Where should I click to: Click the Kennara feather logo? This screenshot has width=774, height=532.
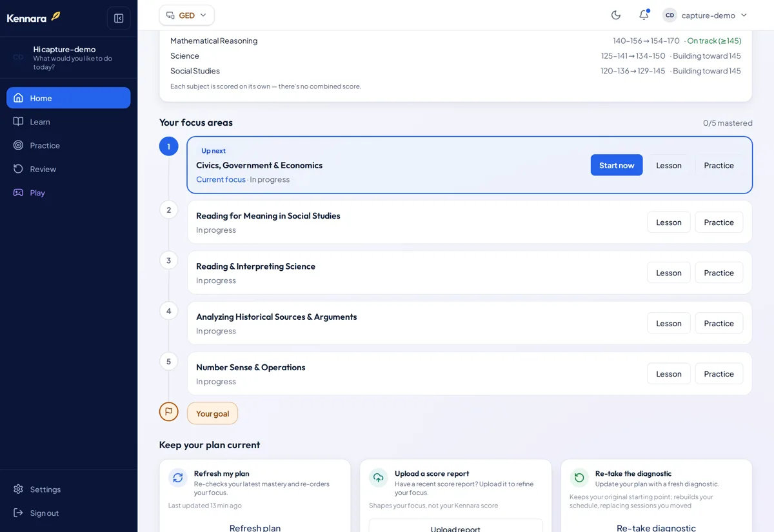34,17
